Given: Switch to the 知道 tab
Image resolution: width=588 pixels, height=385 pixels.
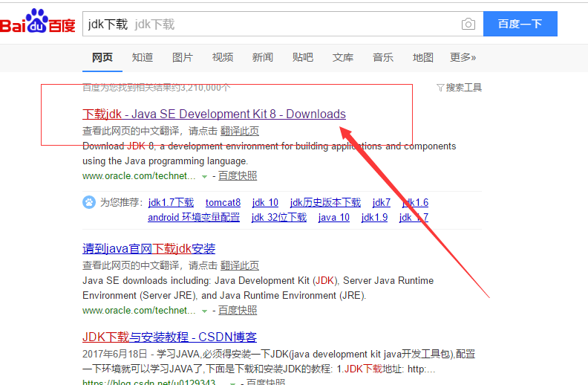Looking at the screenshot, I should tap(143, 57).
